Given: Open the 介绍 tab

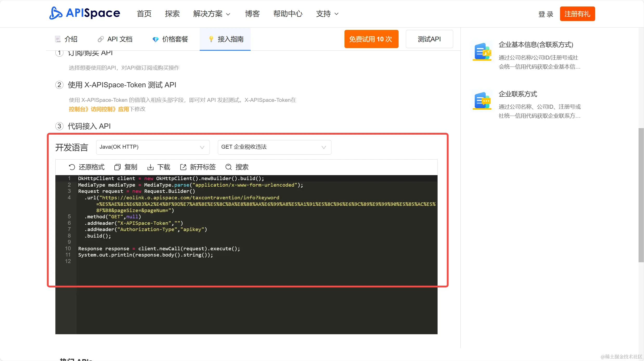Looking at the screenshot, I should [x=66, y=39].
